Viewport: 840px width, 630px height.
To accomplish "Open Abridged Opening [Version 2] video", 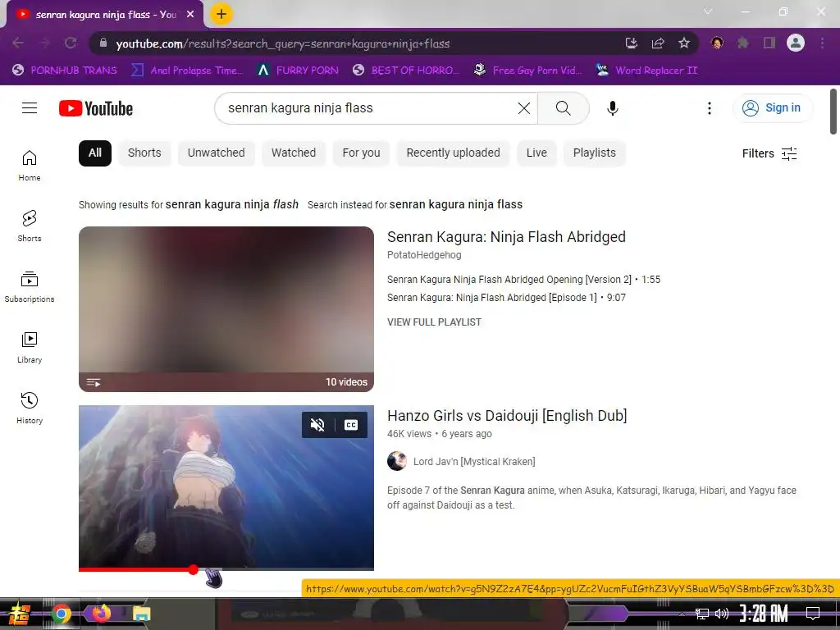I will 509,280.
